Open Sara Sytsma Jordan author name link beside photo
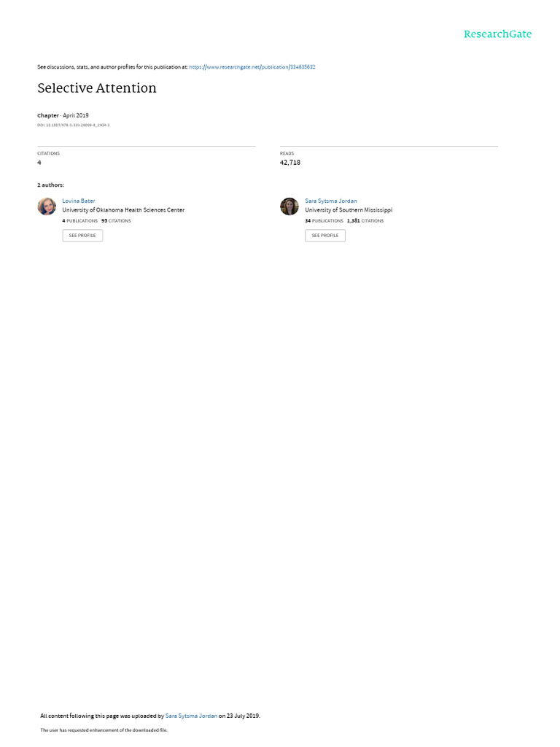 pyautogui.click(x=330, y=201)
